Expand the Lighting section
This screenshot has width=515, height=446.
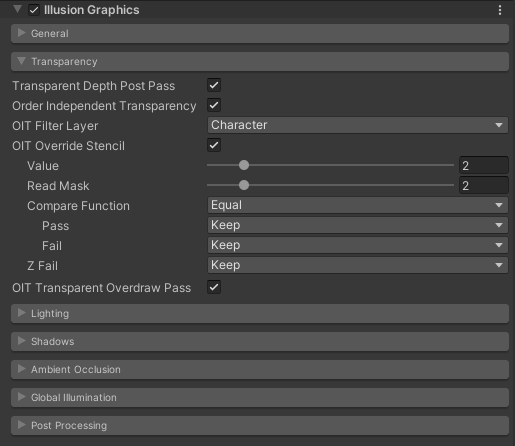(260, 313)
